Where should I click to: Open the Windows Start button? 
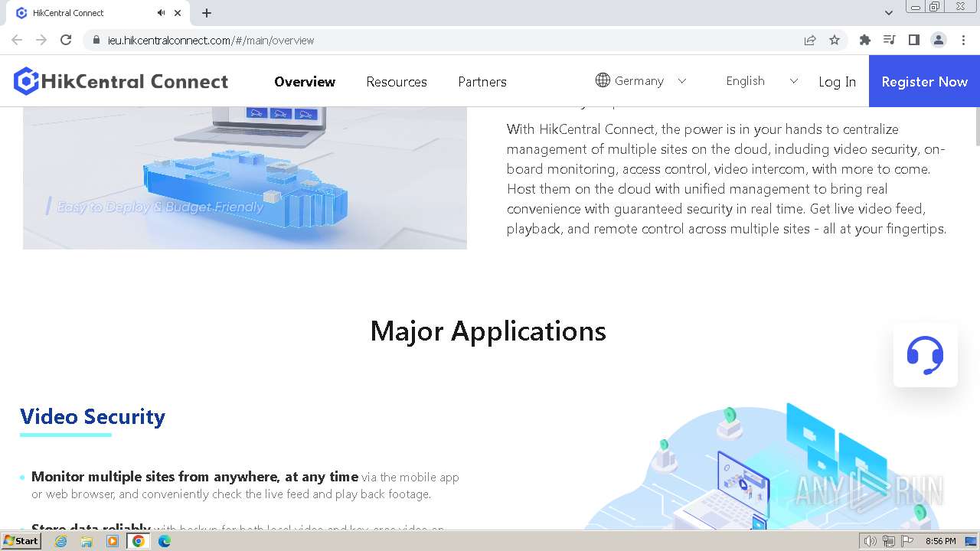click(21, 540)
